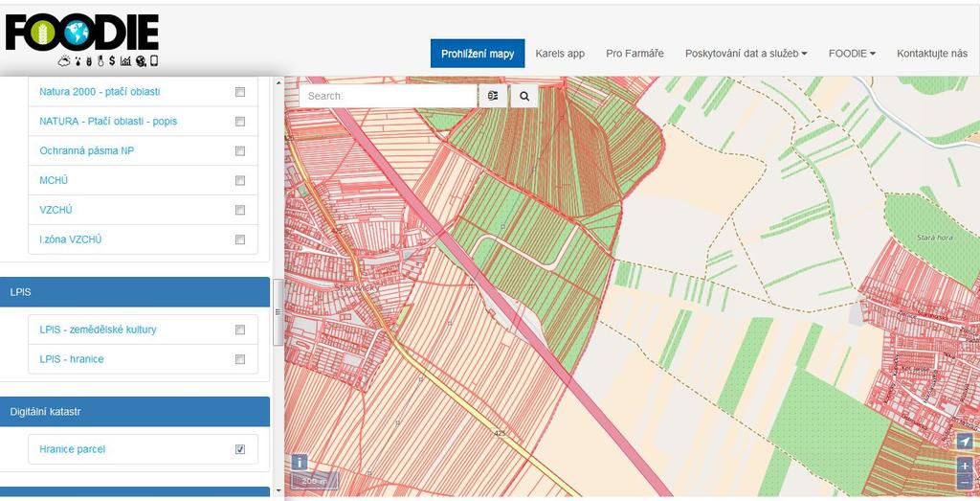The width and height of the screenshot is (980, 501).
Task: Click the magnifier search button
Action: [x=524, y=97]
